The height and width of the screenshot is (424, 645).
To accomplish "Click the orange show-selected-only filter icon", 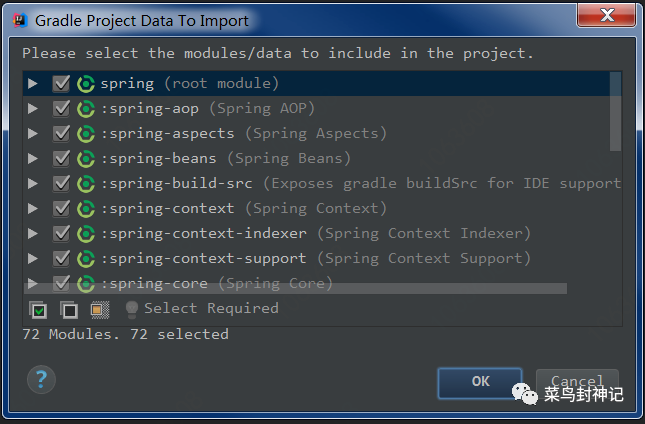I will pyautogui.click(x=99, y=310).
